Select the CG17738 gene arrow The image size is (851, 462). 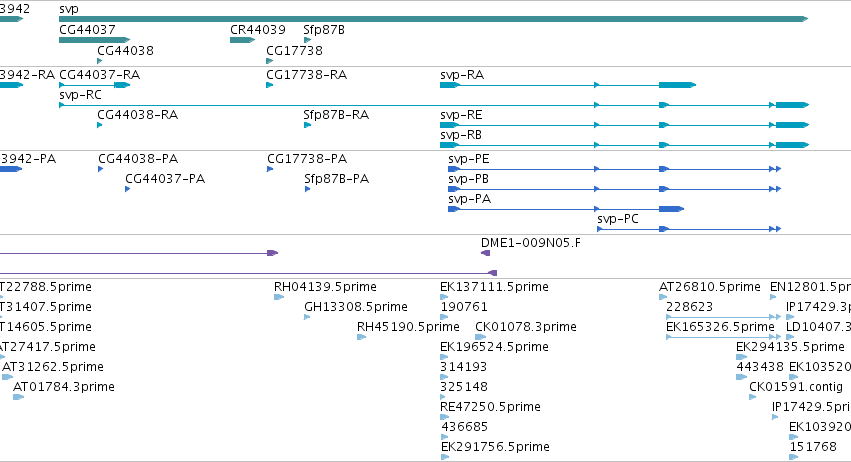(x=270, y=61)
